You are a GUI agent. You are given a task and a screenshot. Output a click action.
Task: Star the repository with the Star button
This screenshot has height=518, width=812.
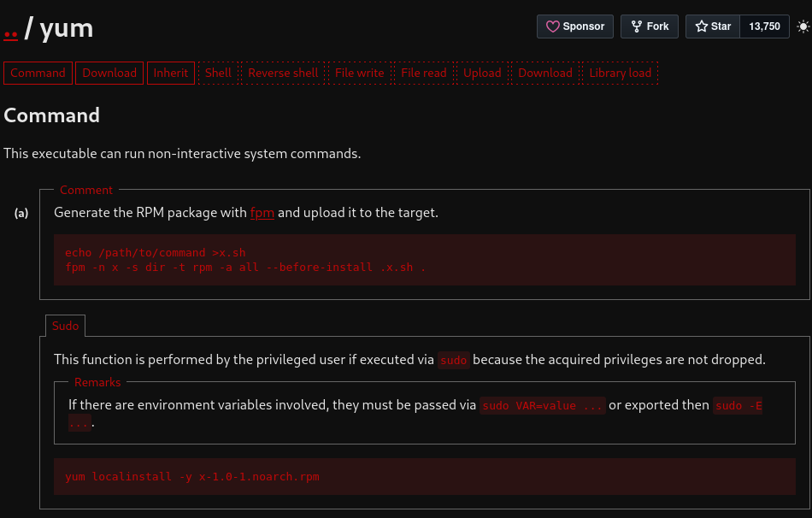pyautogui.click(x=713, y=26)
